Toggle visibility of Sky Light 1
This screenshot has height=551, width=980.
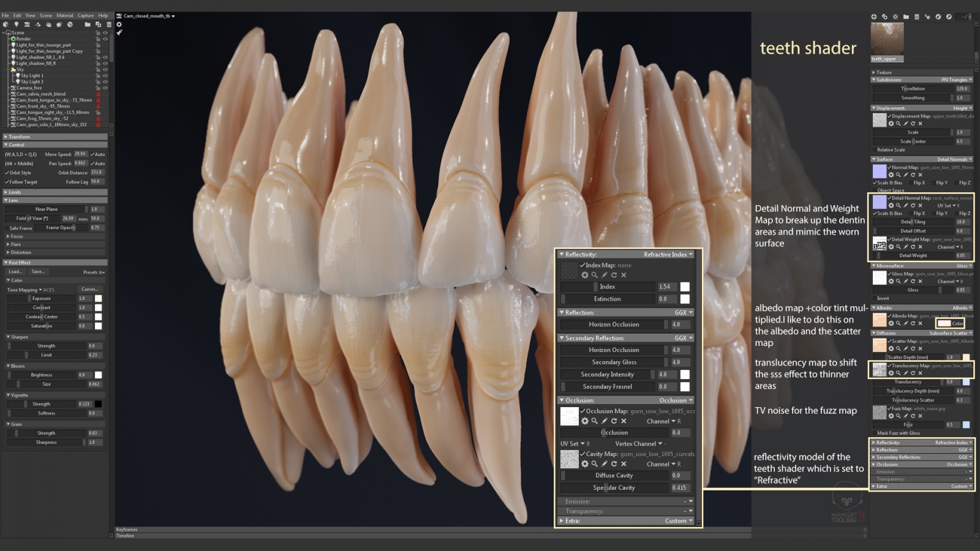point(105,76)
